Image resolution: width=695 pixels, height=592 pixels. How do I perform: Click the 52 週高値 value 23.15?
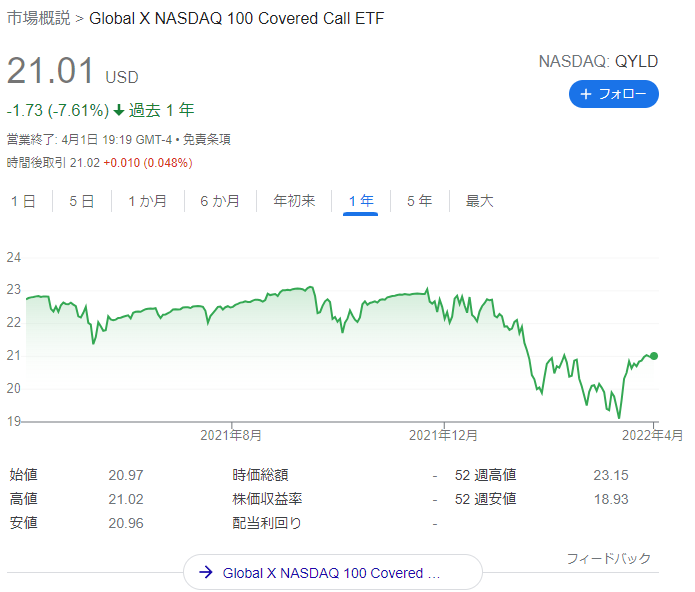pos(611,475)
